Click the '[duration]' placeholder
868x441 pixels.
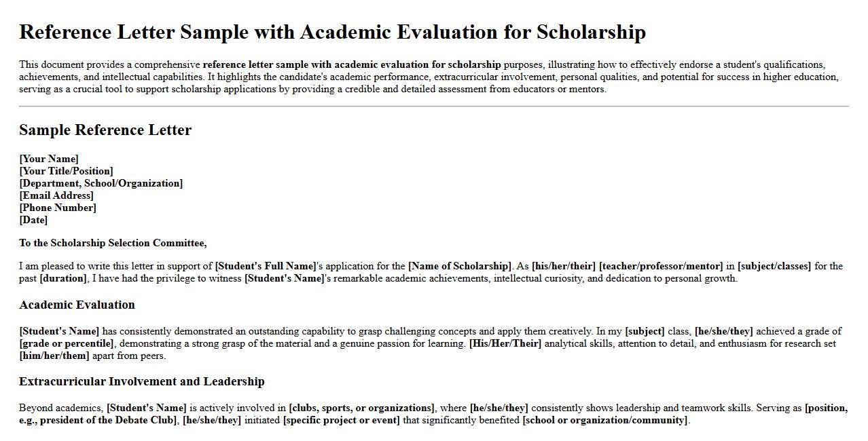(63, 278)
